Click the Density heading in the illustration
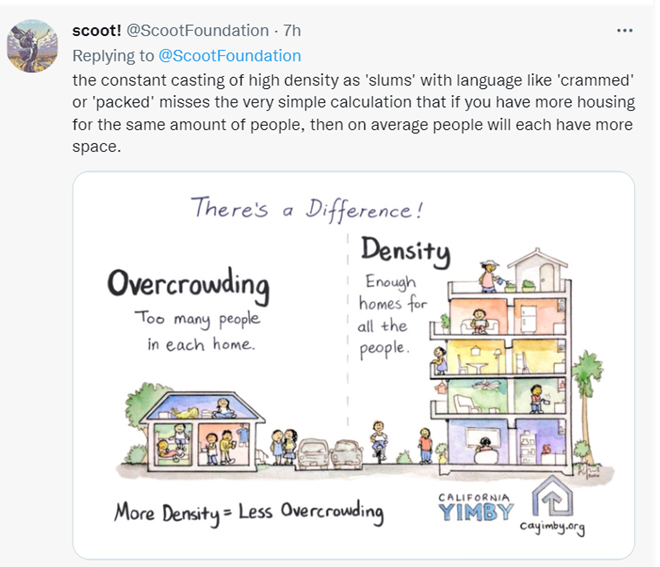Image resolution: width=660 pixels, height=567 pixels. click(404, 248)
